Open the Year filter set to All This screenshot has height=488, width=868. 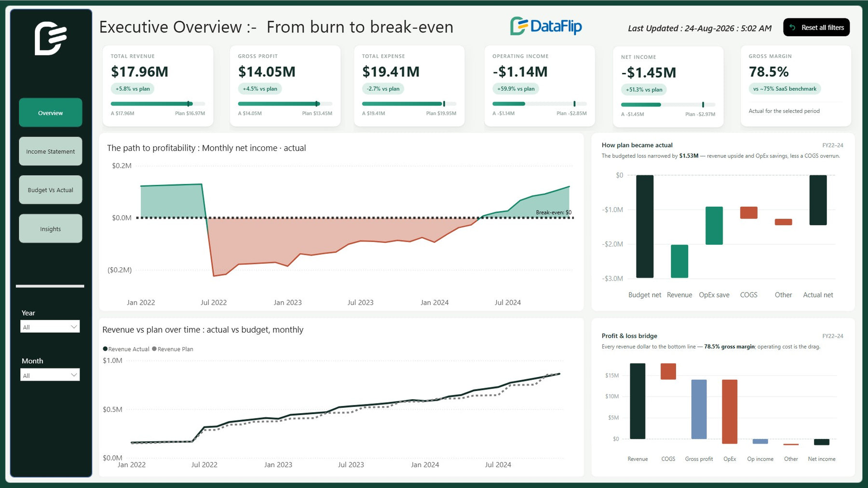(50, 327)
